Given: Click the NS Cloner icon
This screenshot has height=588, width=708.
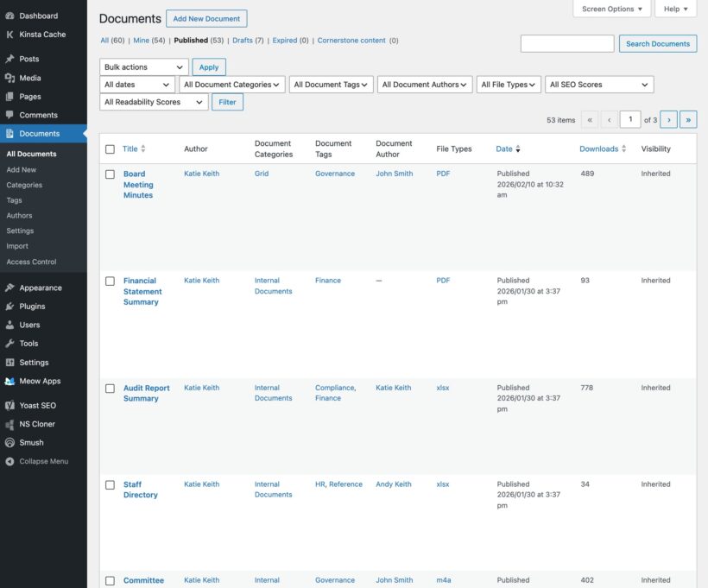Looking at the screenshot, I should tap(9, 424).
